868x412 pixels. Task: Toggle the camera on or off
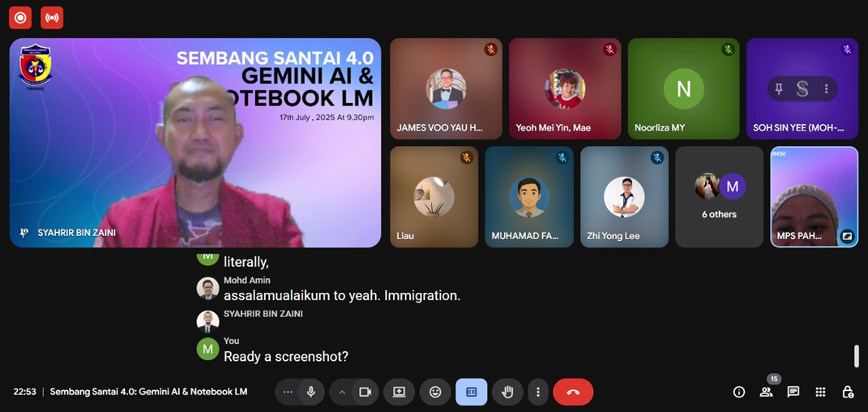click(365, 392)
